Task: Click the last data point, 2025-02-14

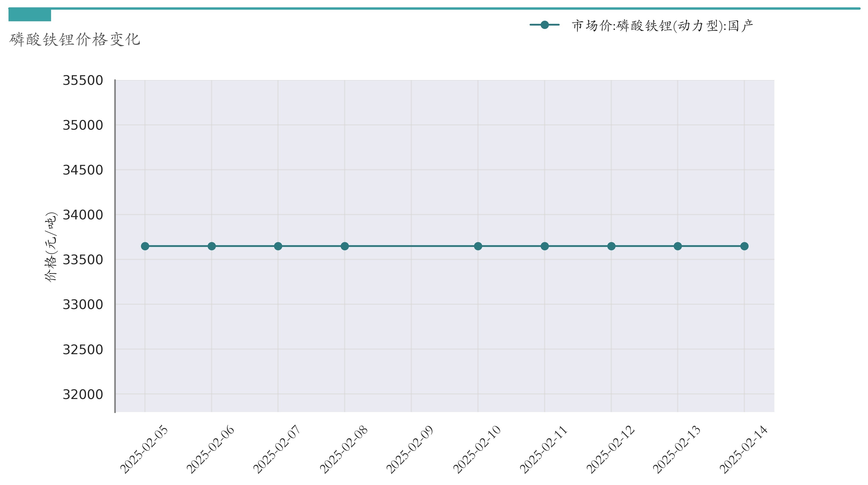Action: pyautogui.click(x=744, y=246)
